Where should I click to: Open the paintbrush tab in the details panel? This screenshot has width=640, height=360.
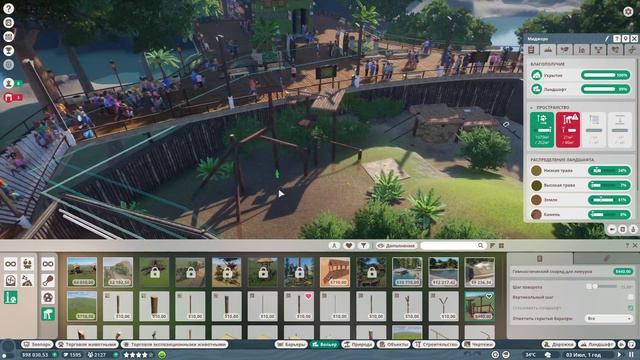click(606, 259)
